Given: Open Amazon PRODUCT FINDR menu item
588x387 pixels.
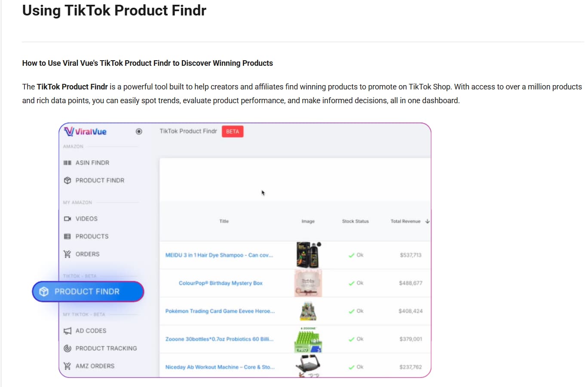Looking at the screenshot, I should [x=100, y=181].
